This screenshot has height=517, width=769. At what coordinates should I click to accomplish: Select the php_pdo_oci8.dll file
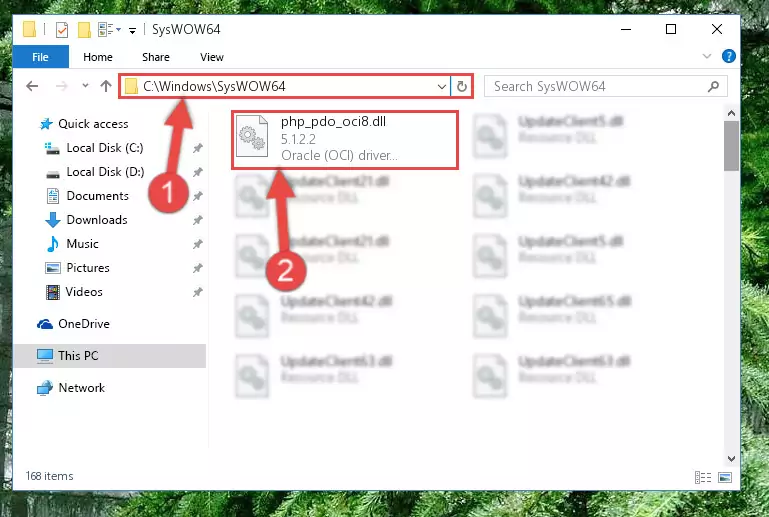coord(345,140)
